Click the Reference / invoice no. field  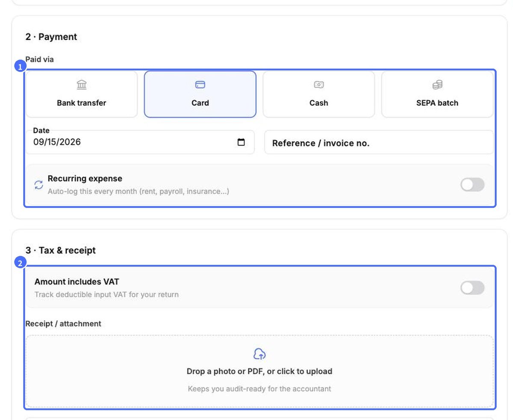[379, 142]
